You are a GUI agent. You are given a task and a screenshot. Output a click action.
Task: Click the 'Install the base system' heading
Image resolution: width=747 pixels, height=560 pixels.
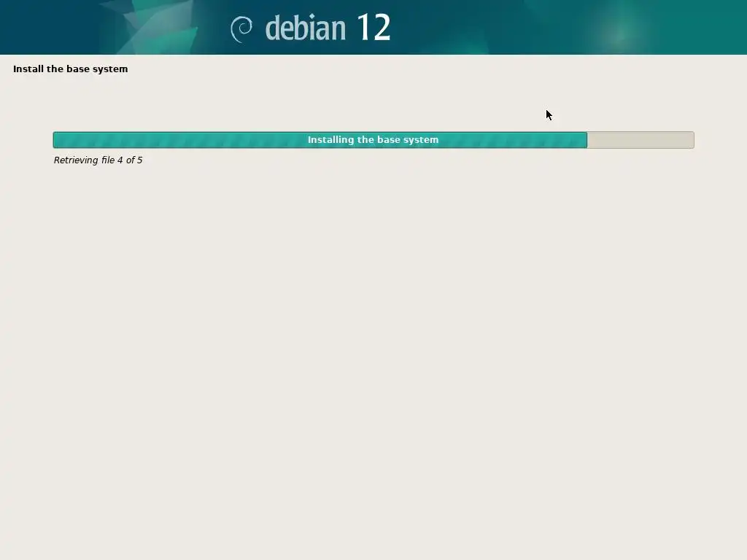click(71, 69)
